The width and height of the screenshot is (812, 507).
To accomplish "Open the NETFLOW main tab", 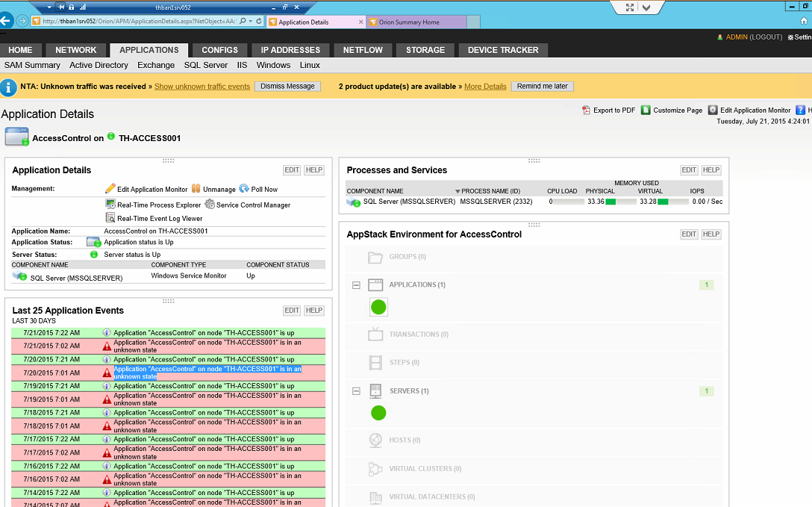I will click(x=363, y=50).
